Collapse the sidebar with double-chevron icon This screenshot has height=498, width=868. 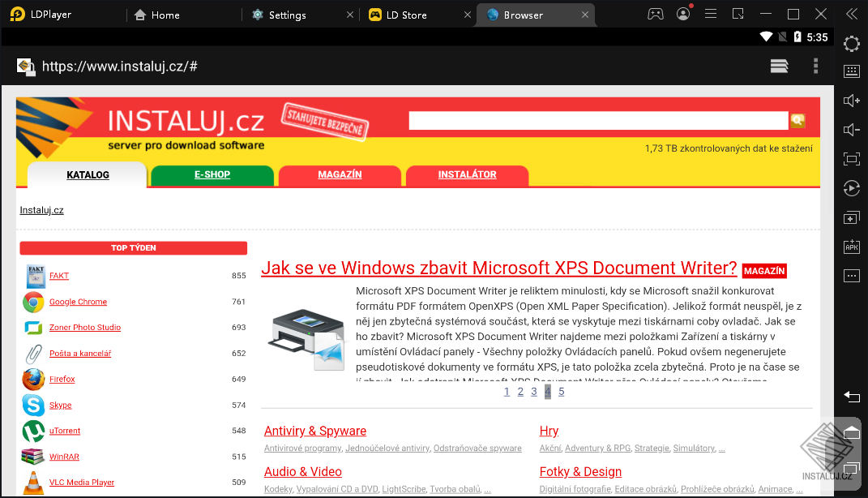pos(852,14)
